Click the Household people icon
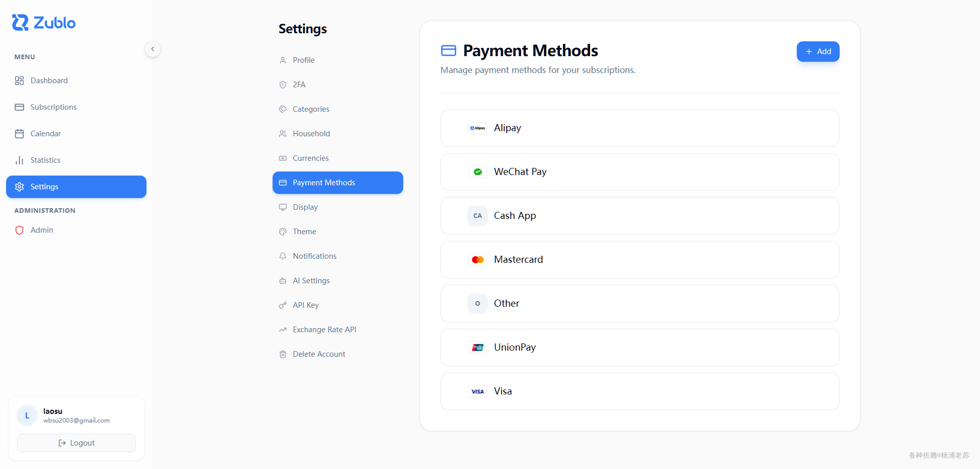 [x=283, y=134]
